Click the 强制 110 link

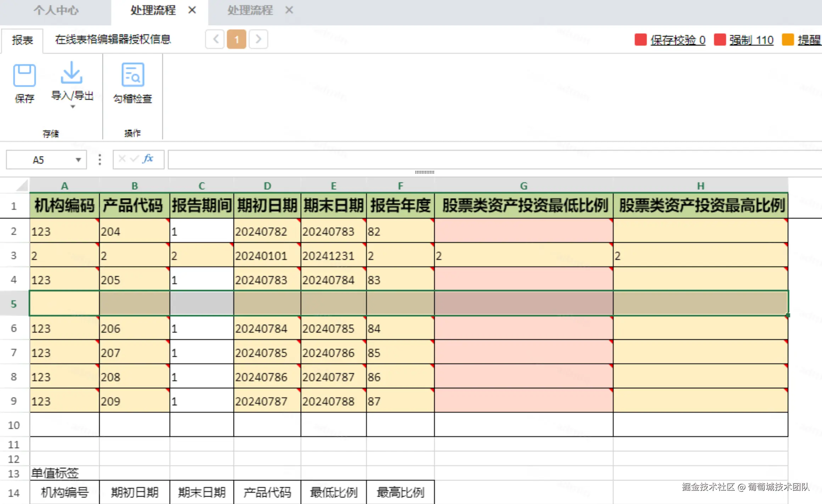751,40
